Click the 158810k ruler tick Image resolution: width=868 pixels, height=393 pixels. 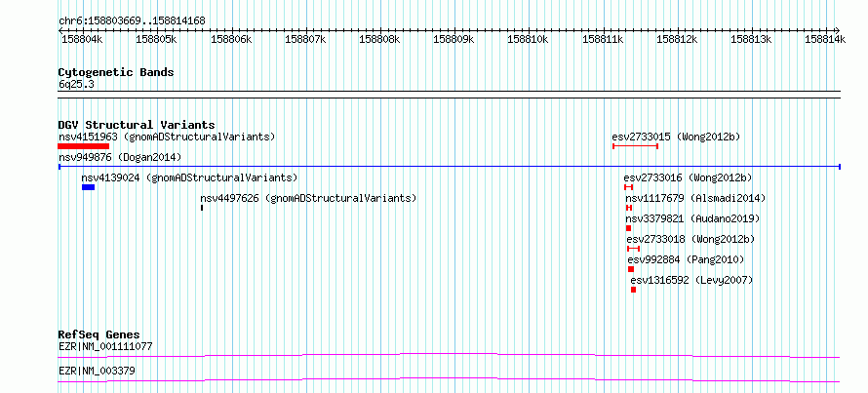click(528, 39)
